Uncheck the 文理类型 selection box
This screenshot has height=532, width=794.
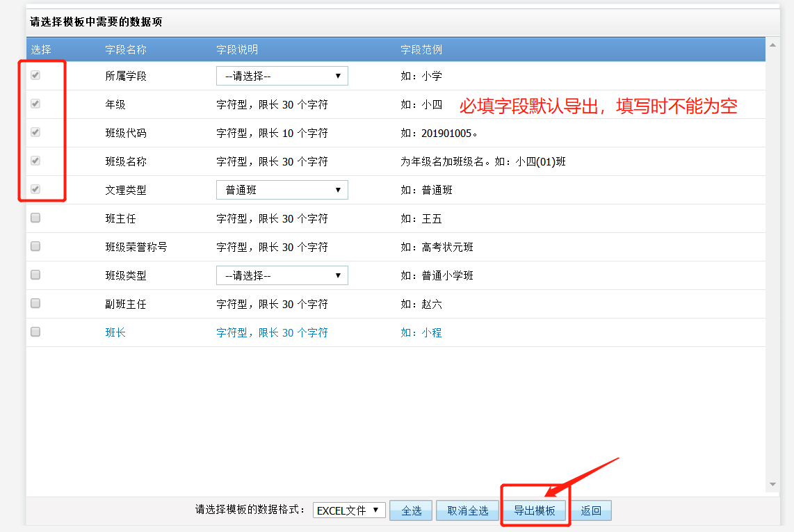35,189
